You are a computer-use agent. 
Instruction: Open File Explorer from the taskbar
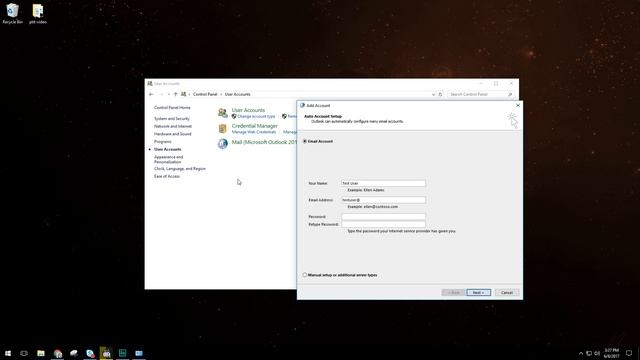(41, 353)
